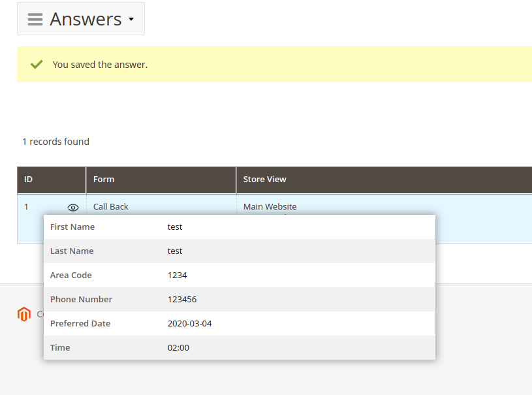Open the Answers title dropdown arrow
Image resolution: width=532 pixels, height=395 pixels.
131,20
